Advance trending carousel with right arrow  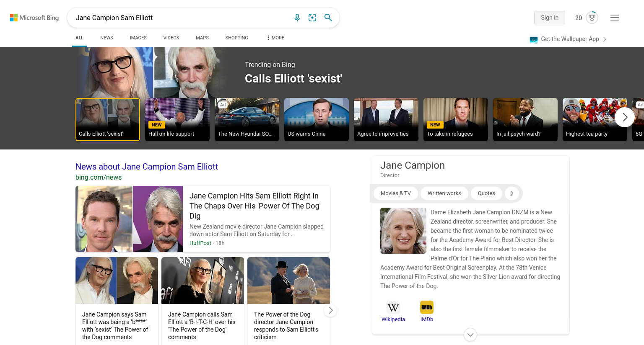(625, 117)
